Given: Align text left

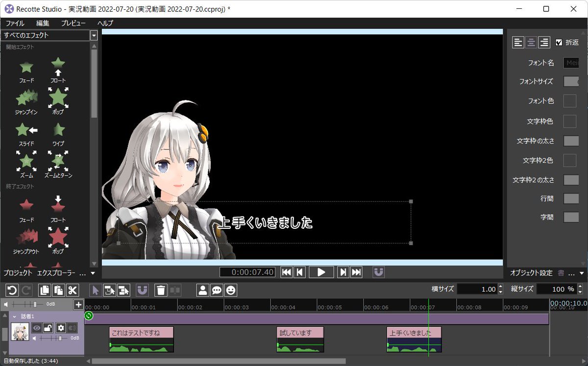Looking at the screenshot, I should point(518,43).
